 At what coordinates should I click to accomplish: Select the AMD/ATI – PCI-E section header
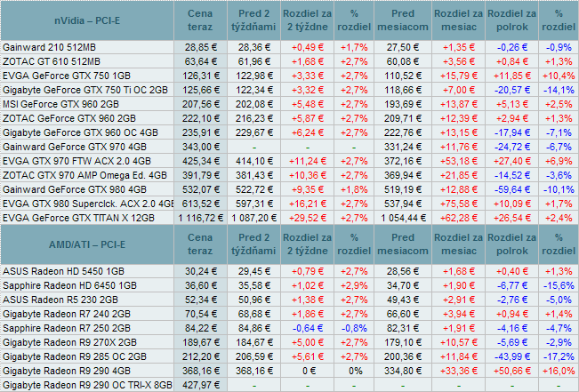pyautogui.click(x=87, y=244)
